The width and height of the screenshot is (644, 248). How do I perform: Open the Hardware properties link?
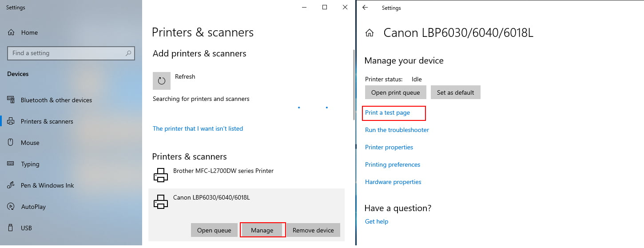(x=393, y=182)
